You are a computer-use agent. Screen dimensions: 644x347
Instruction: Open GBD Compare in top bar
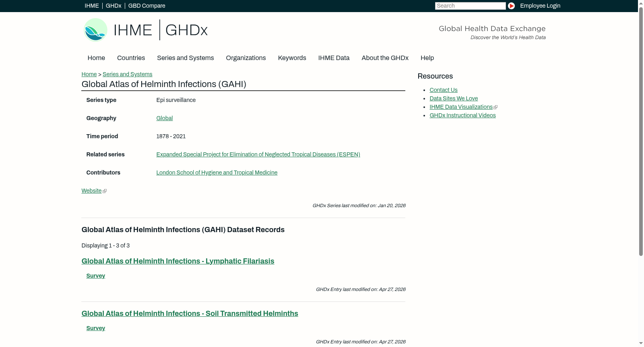click(x=147, y=6)
